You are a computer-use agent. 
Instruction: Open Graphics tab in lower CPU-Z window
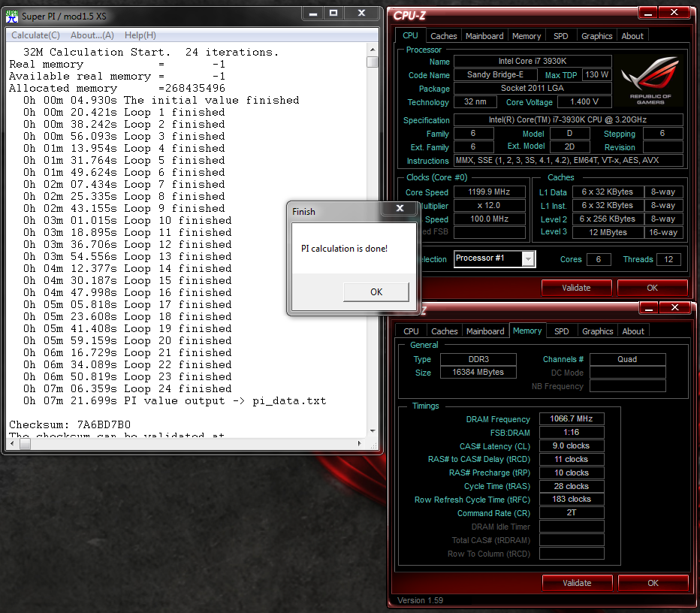(597, 331)
